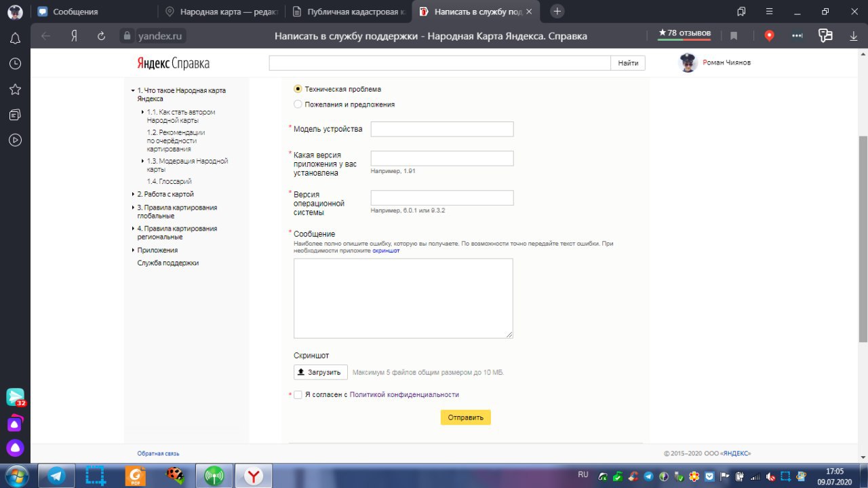Focus the 'Модель устройства' input field
Image resolution: width=868 pixels, height=488 pixels.
[442, 129]
